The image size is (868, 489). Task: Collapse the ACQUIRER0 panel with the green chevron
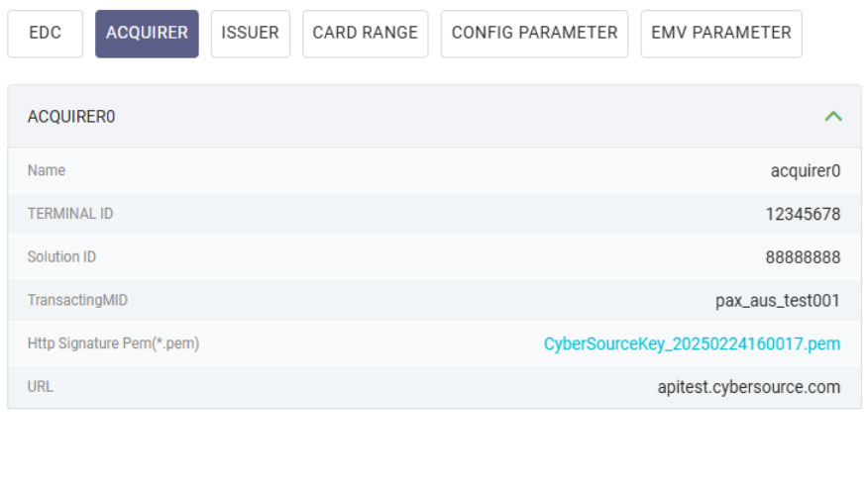833,117
